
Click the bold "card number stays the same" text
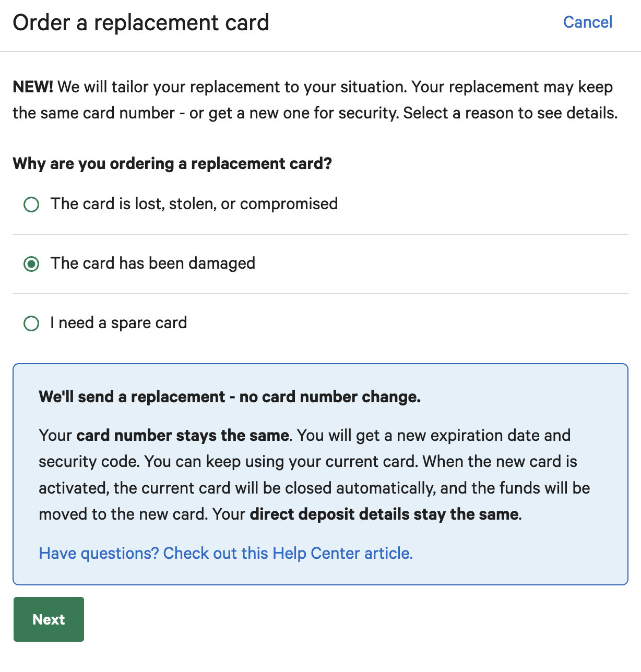[x=183, y=436]
